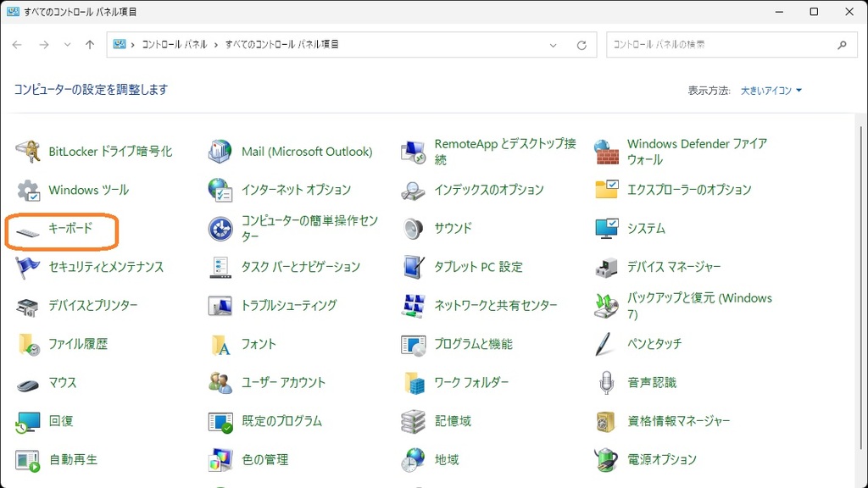Viewport: 868px width, 488px height.
Task: Click the すべてのコントロール パネル項目 breadcrumb
Action: [x=281, y=44]
